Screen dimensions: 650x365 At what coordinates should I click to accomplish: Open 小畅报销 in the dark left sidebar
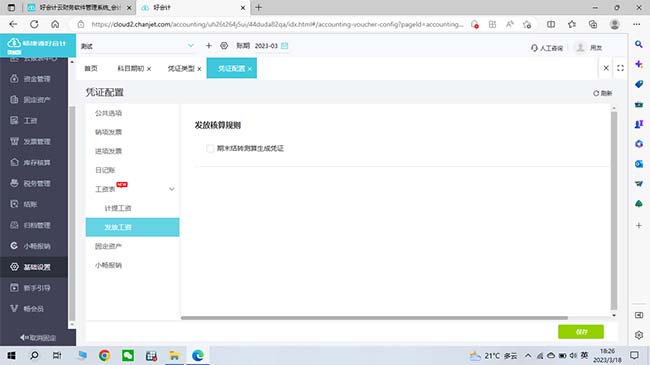pyautogui.click(x=36, y=246)
